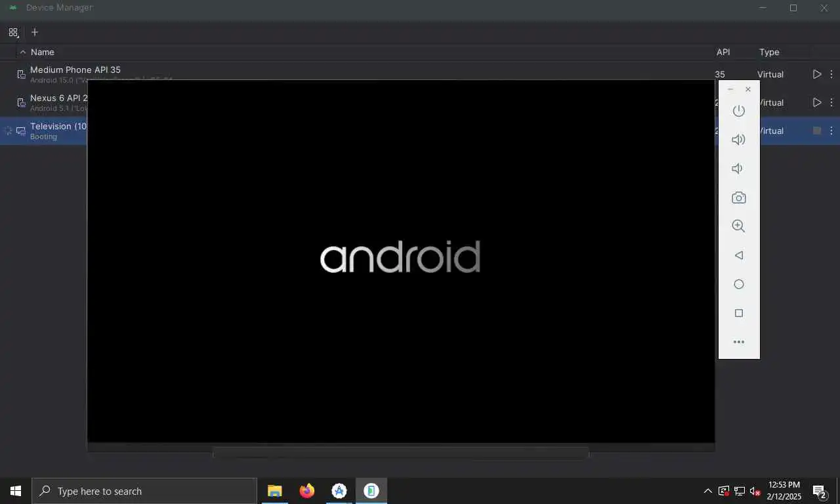Open the taskbar clock and date

click(x=784, y=491)
